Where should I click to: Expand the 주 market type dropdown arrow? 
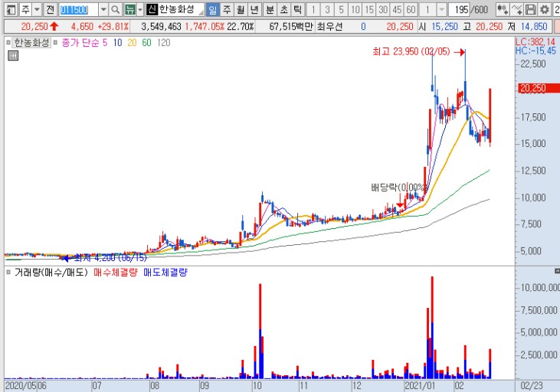click(x=37, y=9)
